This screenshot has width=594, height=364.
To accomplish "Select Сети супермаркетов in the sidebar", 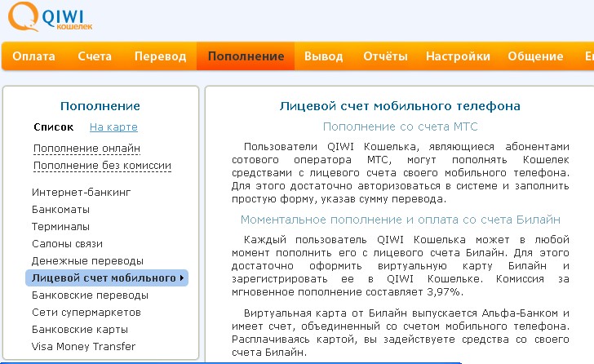I will [86, 312].
